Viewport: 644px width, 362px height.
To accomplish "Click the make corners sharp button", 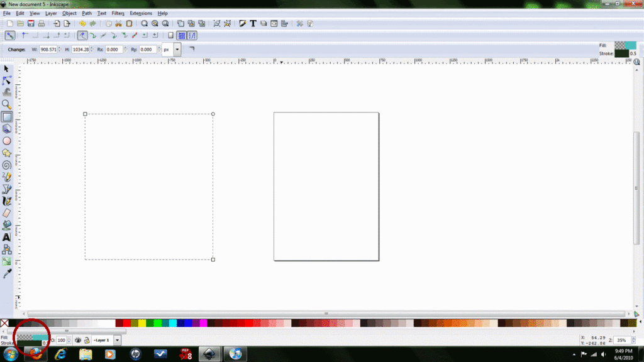I will coord(192,49).
